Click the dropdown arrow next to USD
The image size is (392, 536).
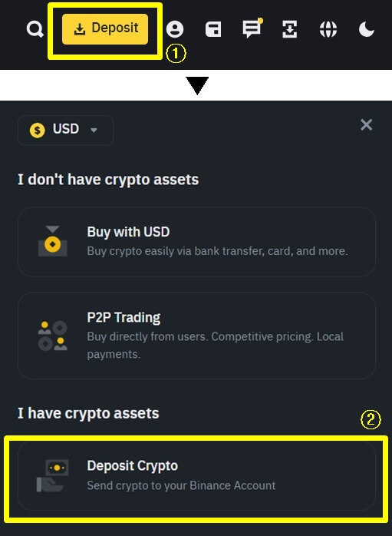pos(94,131)
